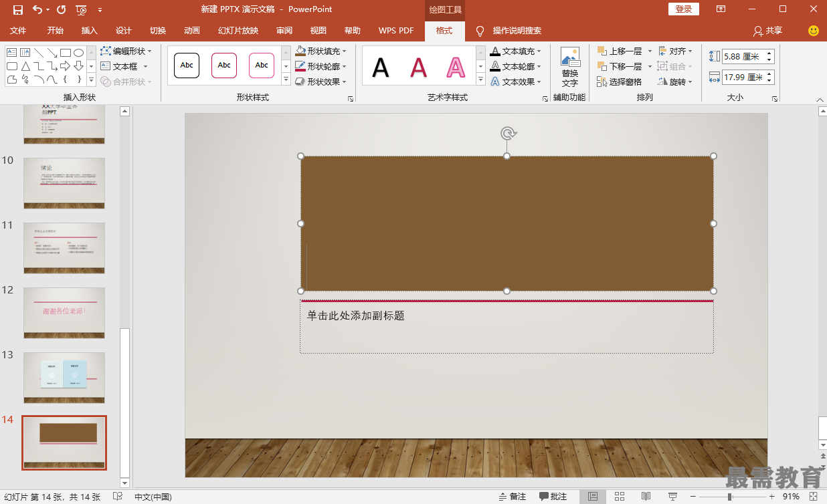Screen dimensions: 827x504
Task: Select slide 13 thumbnail
Action: 64,378
